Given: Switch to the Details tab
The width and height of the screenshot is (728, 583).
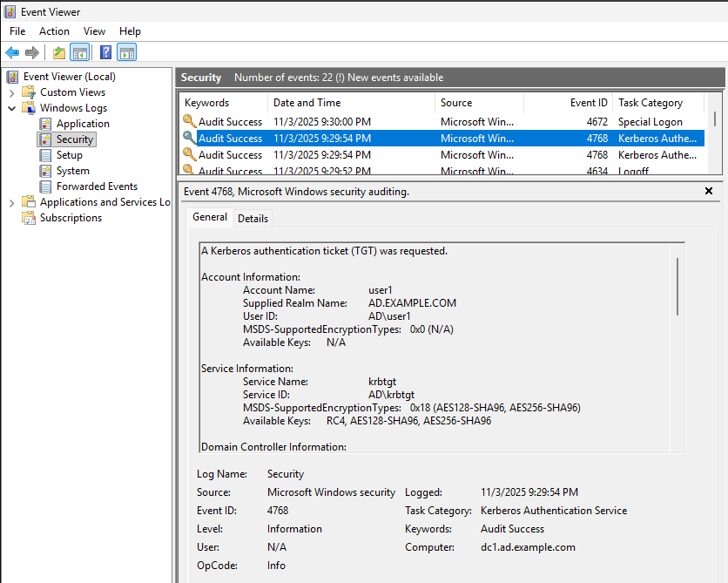Looking at the screenshot, I should click(253, 218).
